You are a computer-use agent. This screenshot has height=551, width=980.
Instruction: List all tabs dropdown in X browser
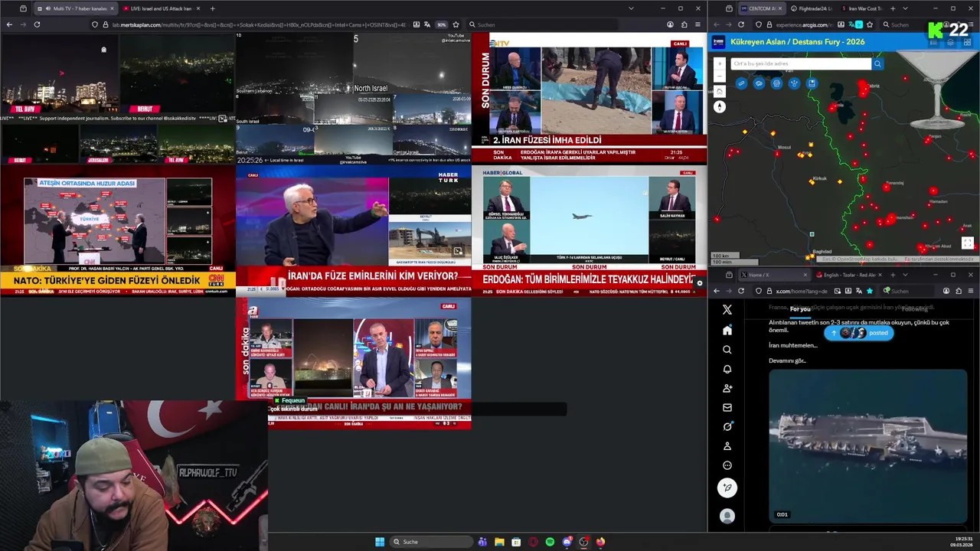905,275
